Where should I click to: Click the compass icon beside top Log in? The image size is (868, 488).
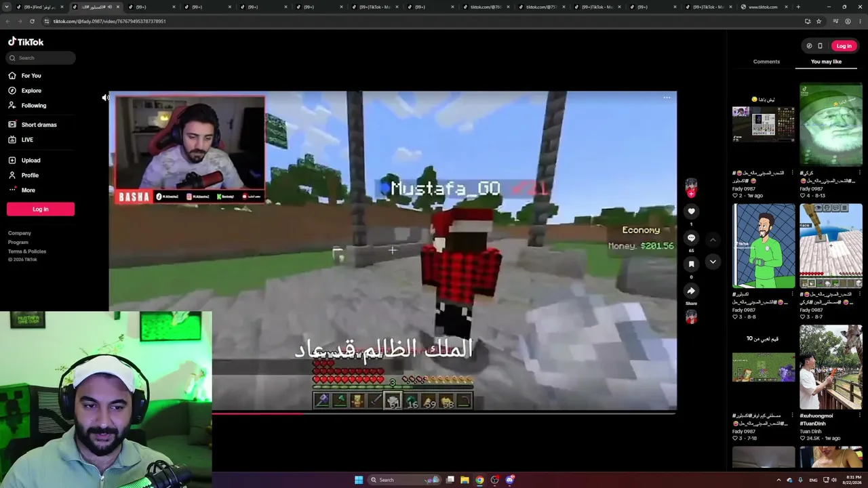point(809,46)
